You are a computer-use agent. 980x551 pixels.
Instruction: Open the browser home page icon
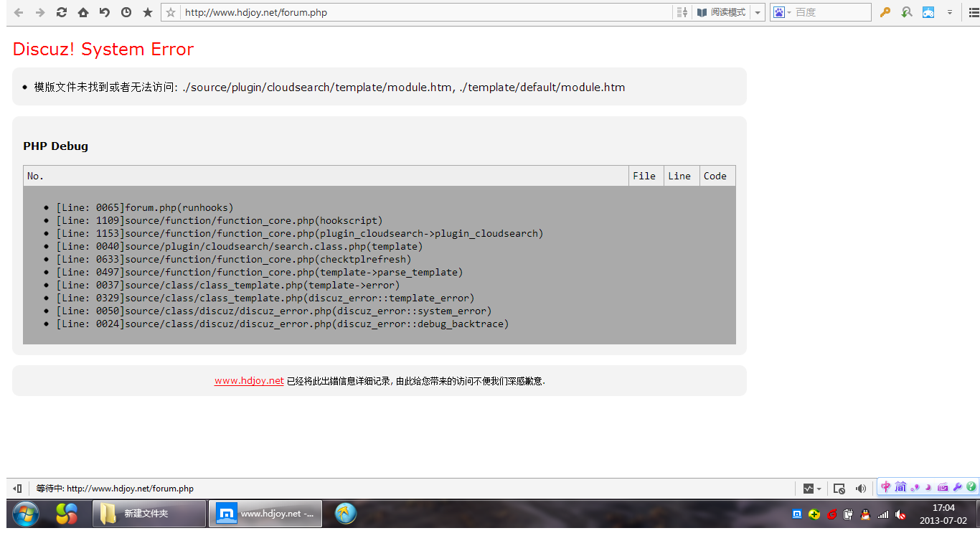click(83, 12)
